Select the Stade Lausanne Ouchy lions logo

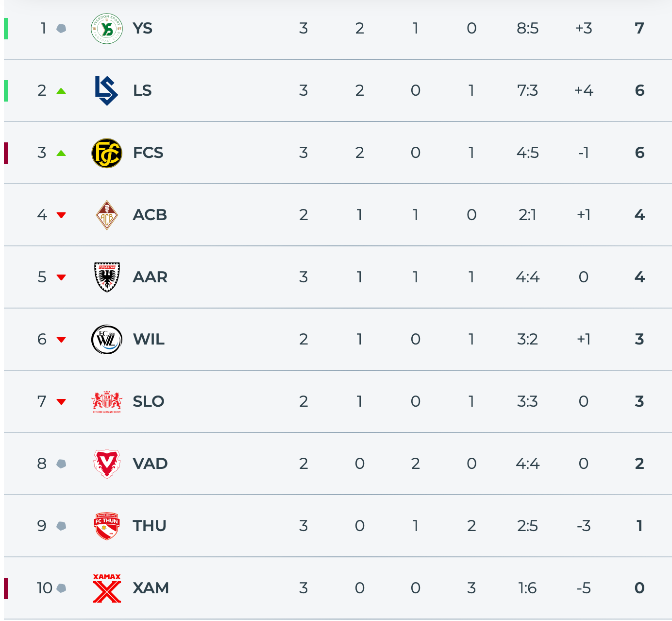tap(107, 402)
